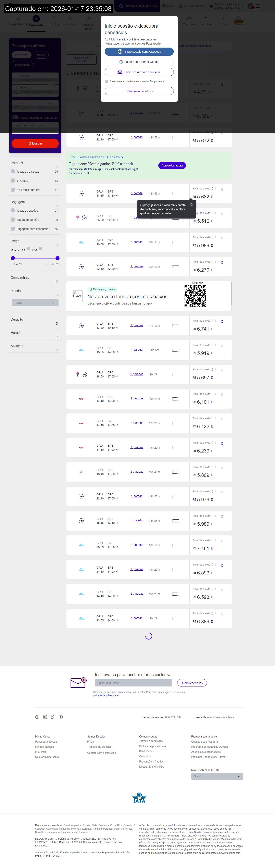Check 'Bagagem de mão' filter checkbox
The height and width of the screenshot is (868, 275).
click(x=13, y=219)
